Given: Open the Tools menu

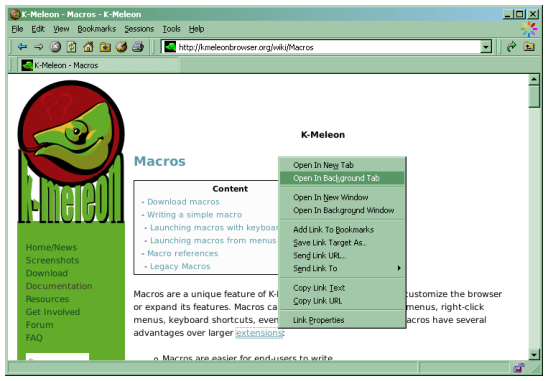Looking at the screenshot, I should pos(171,29).
